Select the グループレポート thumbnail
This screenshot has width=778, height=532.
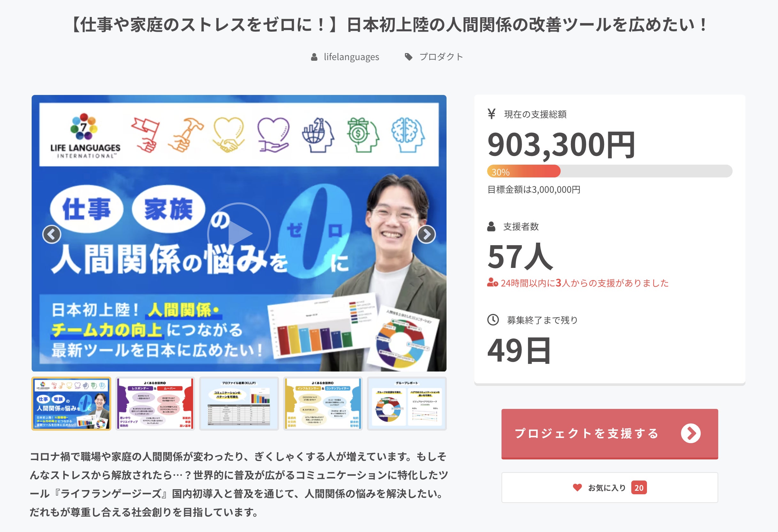tap(407, 403)
